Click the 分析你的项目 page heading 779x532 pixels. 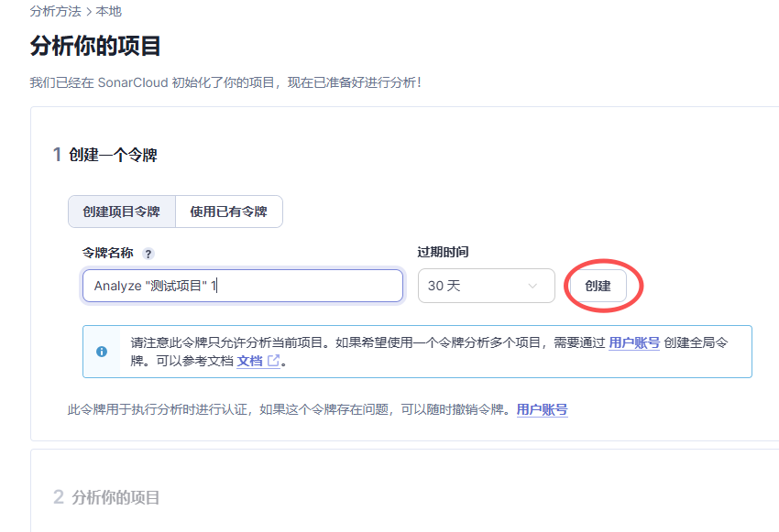(x=95, y=46)
